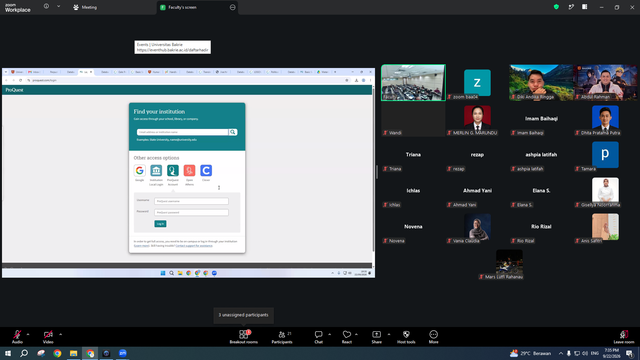
Task: Click the shared browser address bar
Action: pos(186,80)
